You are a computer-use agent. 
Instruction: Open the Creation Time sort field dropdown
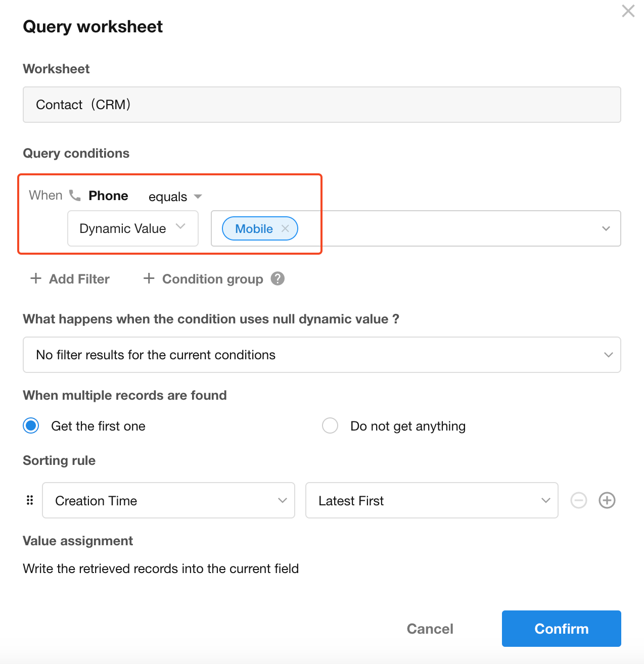[x=168, y=500]
